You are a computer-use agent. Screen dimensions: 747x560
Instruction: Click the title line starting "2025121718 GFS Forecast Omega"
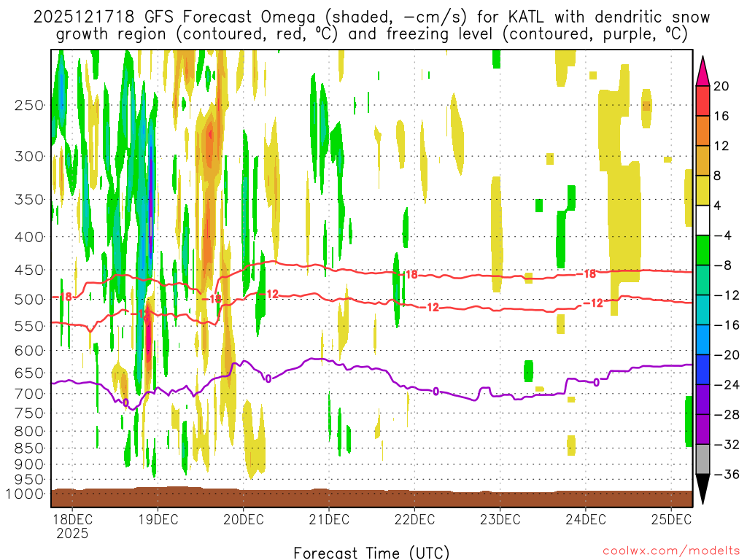[x=371, y=17]
